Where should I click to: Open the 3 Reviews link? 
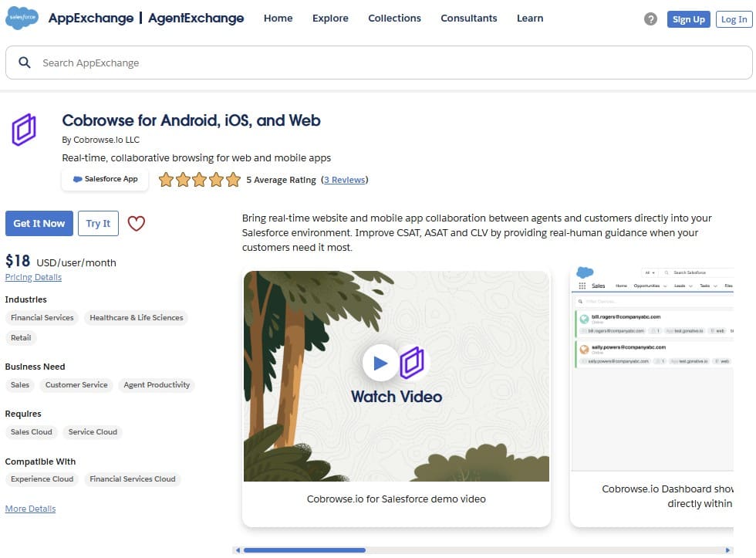[345, 180]
